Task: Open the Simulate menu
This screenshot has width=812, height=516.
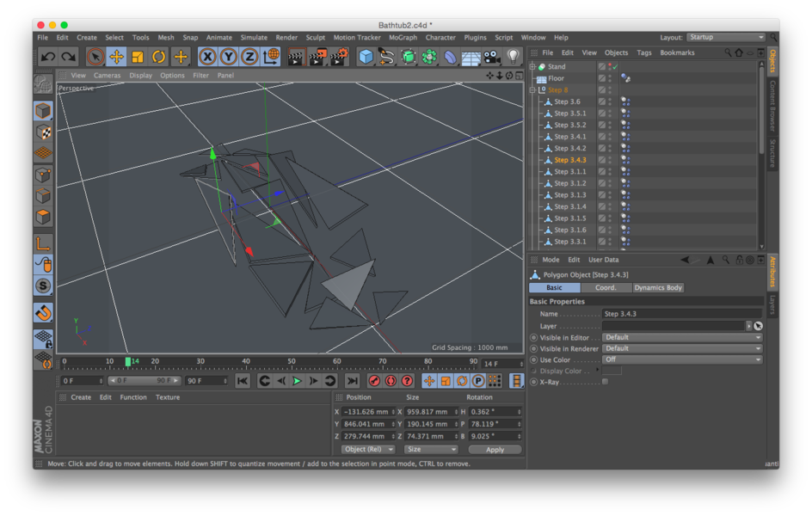Action: point(254,37)
